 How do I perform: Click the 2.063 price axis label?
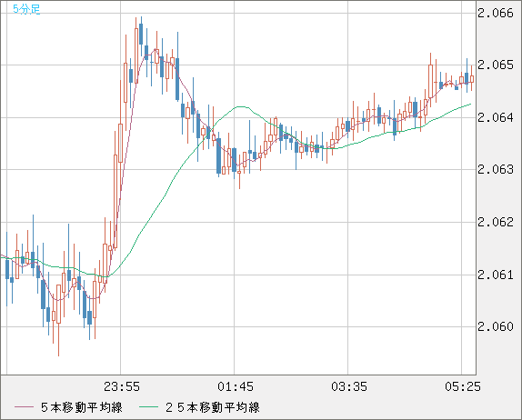[496, 169]
